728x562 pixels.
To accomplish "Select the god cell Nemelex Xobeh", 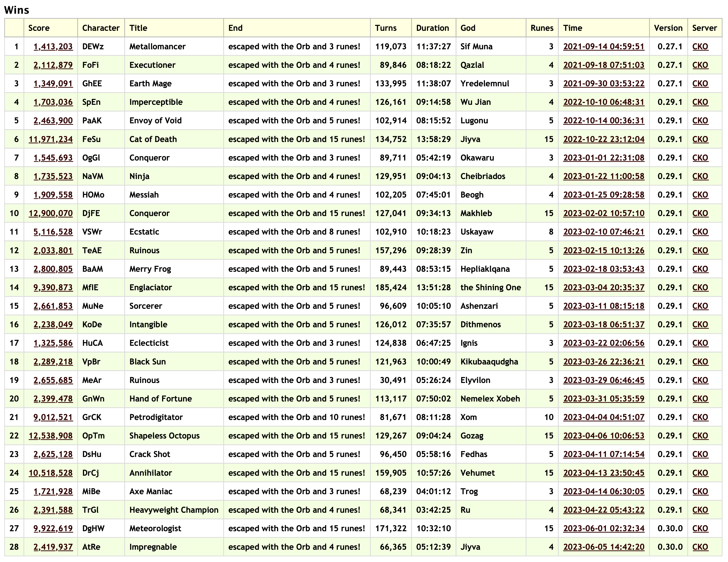I will click(491, 399).
